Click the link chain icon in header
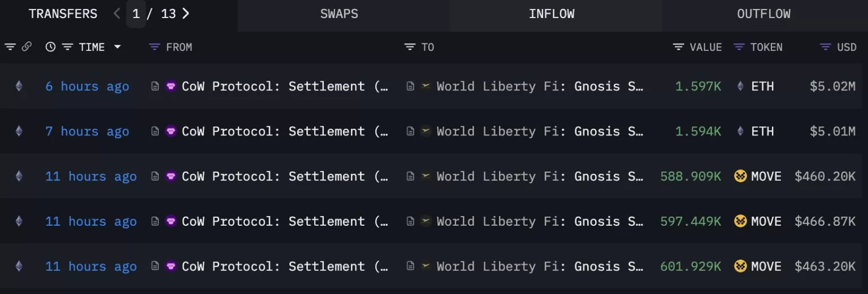Viewport: 868px width, 294px height. tap(27, 47)
